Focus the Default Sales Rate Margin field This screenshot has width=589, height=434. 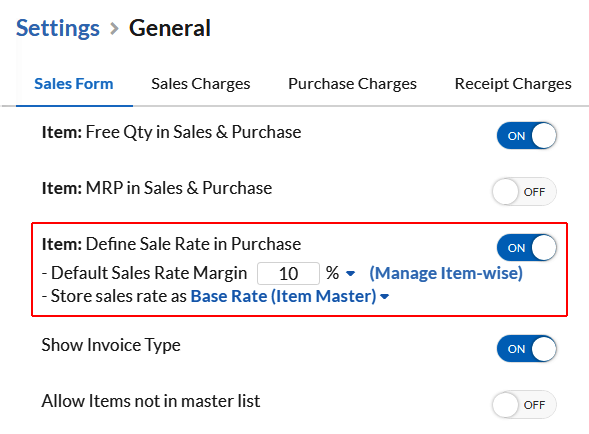[288, 274]
